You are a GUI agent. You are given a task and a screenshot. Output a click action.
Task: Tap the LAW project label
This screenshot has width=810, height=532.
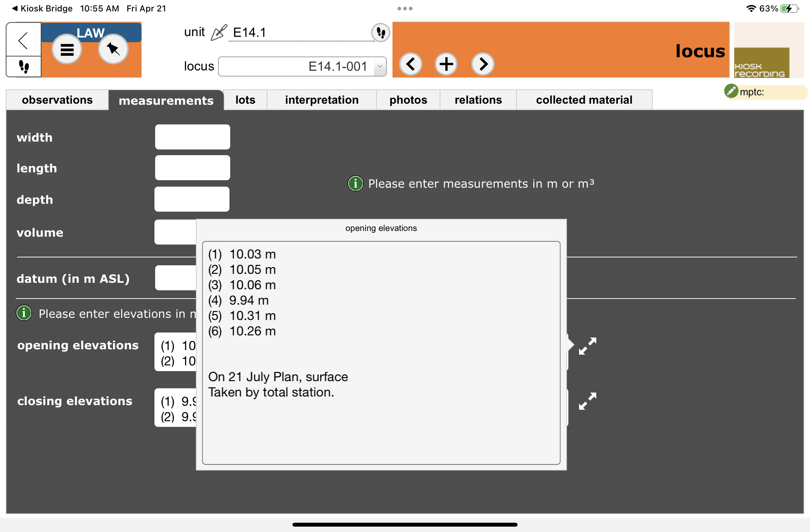click(x=91, y=33)
